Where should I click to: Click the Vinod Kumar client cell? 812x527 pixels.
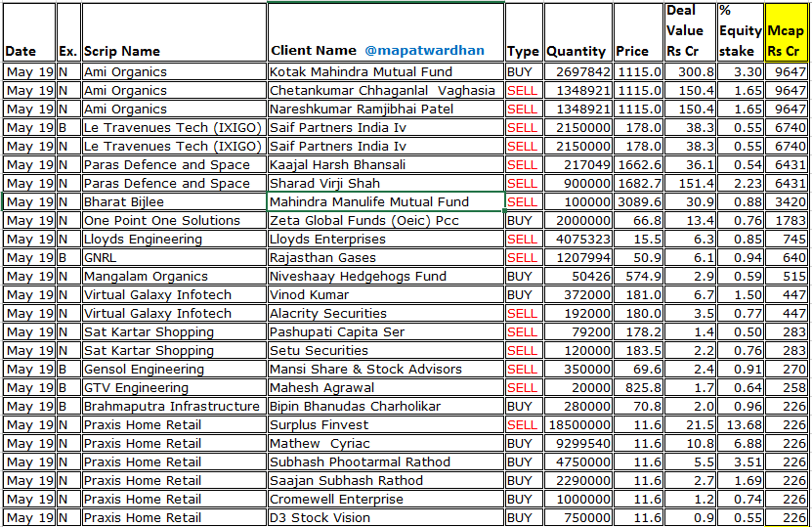point(386,295)
